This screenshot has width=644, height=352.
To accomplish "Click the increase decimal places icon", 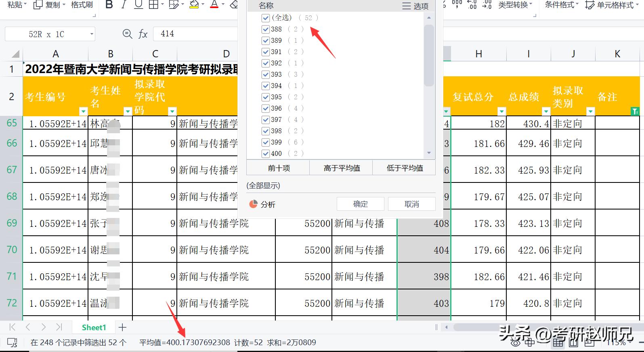I will click(x=472, y=4).
